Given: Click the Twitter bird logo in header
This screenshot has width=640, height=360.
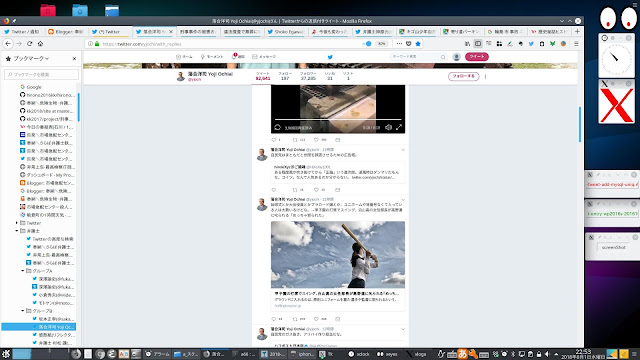Looking at the screenshot, I should 330,57.
